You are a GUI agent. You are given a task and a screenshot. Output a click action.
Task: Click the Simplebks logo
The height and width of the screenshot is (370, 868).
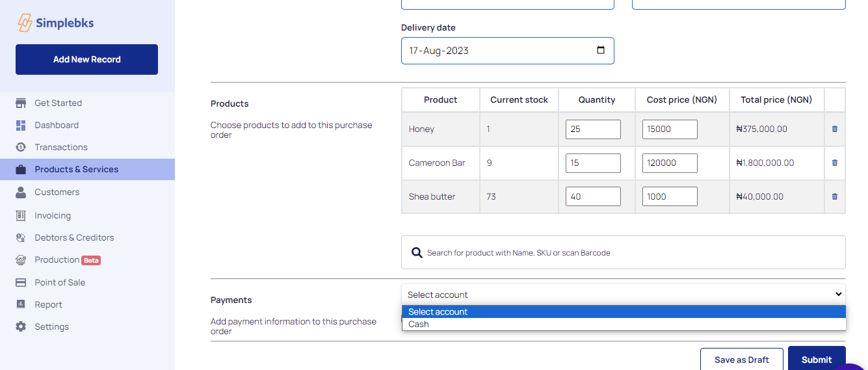pyautogui.click(x=56, y=23)
